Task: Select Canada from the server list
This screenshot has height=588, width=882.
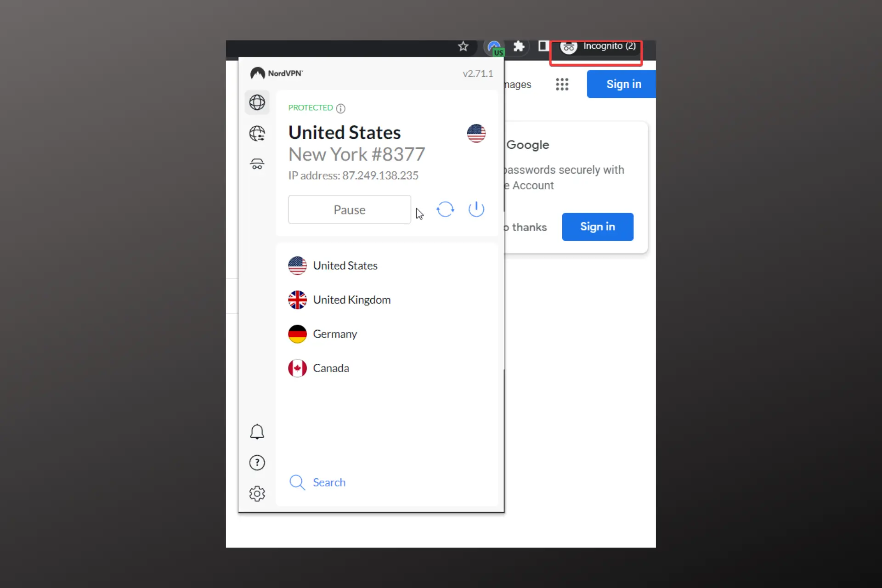Action: coord(331,367)
